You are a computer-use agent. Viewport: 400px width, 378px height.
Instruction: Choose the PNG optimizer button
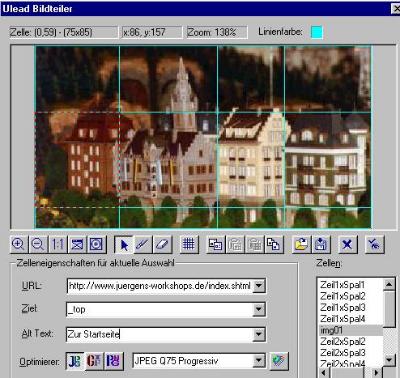(114, 361)
